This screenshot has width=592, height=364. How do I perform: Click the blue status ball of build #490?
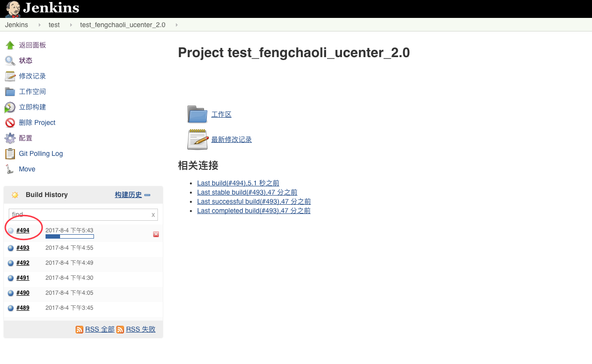pos(11,293)
